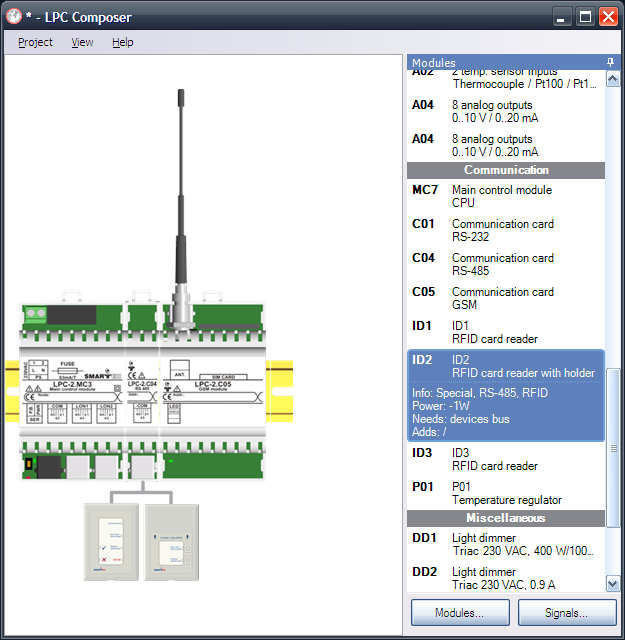This screenshot has height=640, width=625.
Task: Select ID3 RFID card reader
Action: (506, 459)
